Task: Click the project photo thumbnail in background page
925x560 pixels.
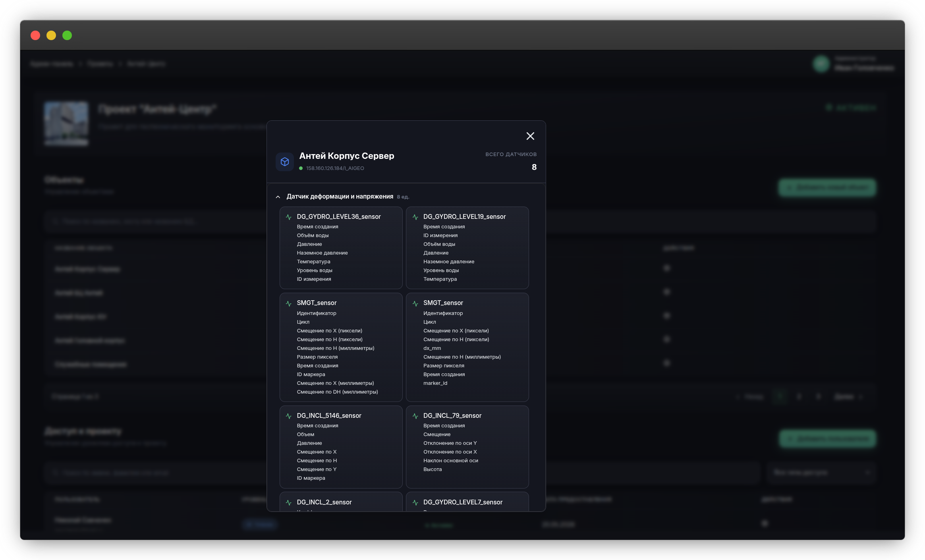Action: click(x=66, y=123)
